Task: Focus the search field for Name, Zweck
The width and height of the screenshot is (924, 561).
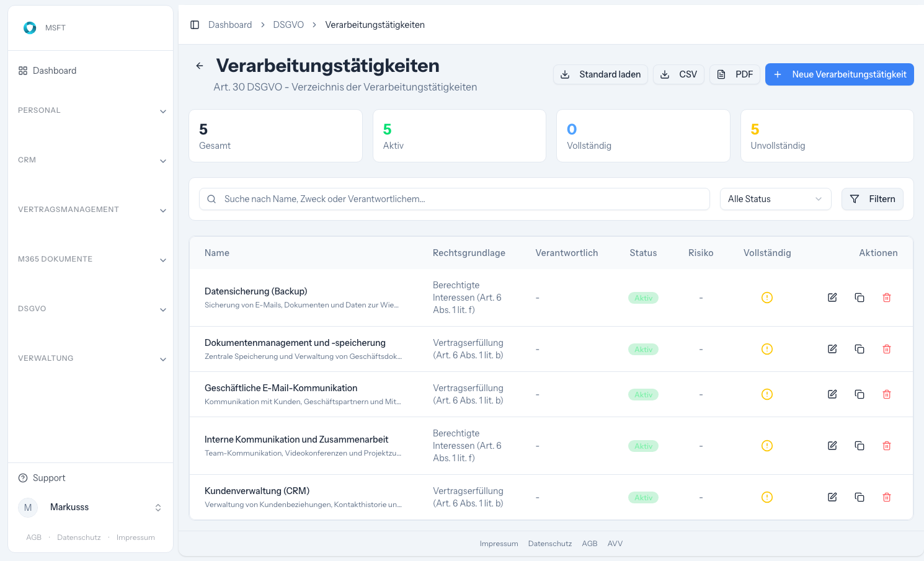Action: (x=454, y=199)
